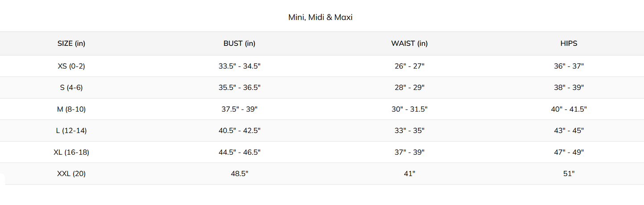Select the XL (16-18) size cell
Viewport: 644px width, 205px height.
pos(71,153)
